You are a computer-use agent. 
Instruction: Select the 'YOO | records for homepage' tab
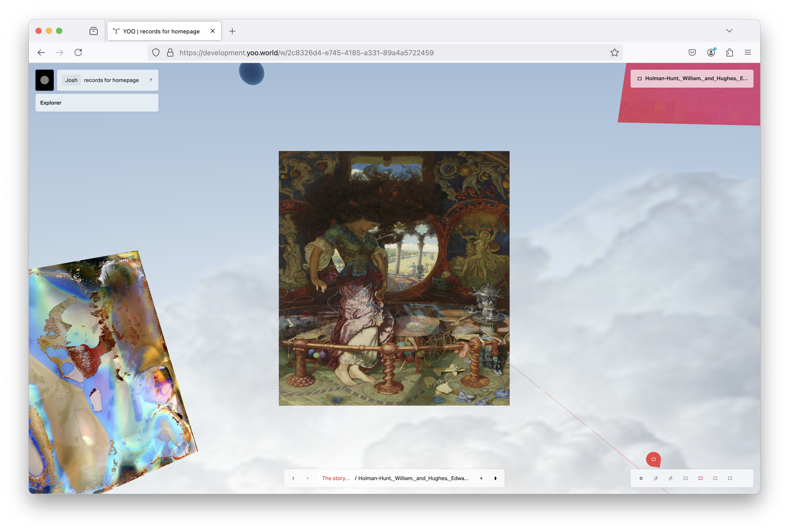pos(161,31)
